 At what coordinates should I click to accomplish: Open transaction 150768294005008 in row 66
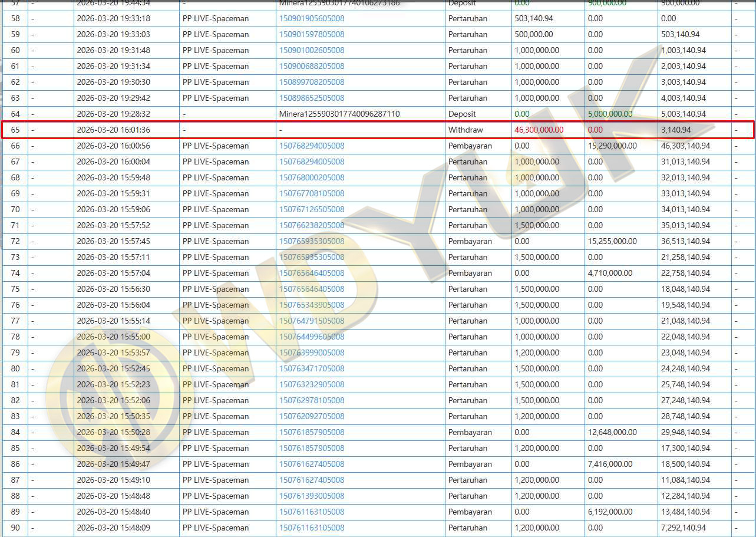click(311, 146)
